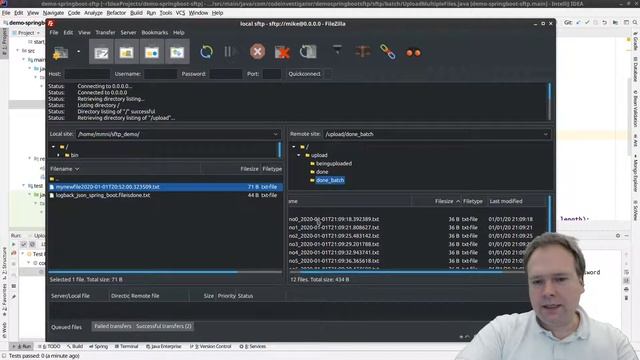Click the Host input field

[x=87, y=74]
